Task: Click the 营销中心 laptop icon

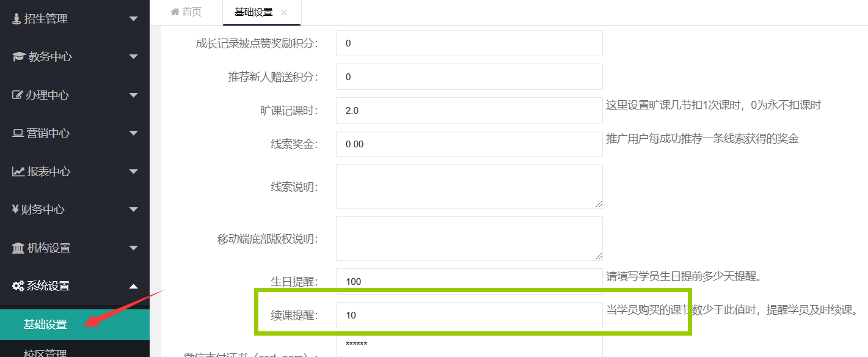Action: 18,133
